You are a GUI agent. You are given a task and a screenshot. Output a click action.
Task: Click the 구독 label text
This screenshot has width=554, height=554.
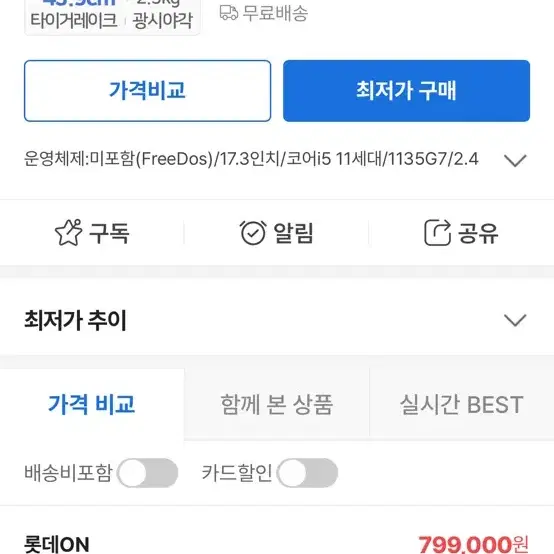[x=109, y=233]
